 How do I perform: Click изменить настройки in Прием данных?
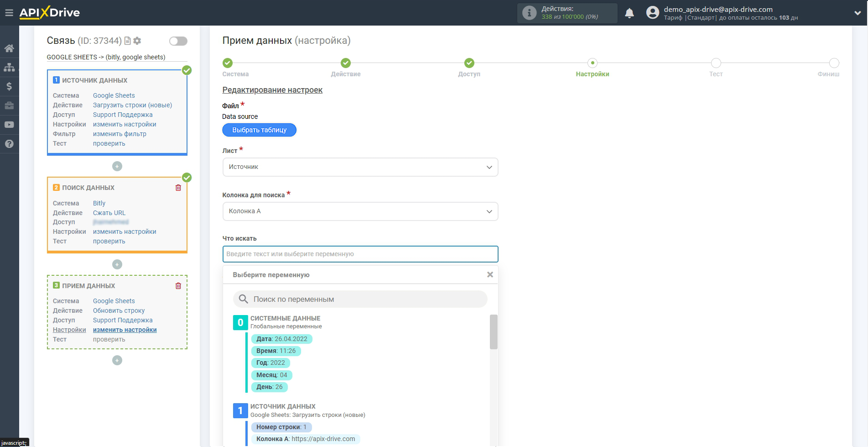[x=125, y=330]
